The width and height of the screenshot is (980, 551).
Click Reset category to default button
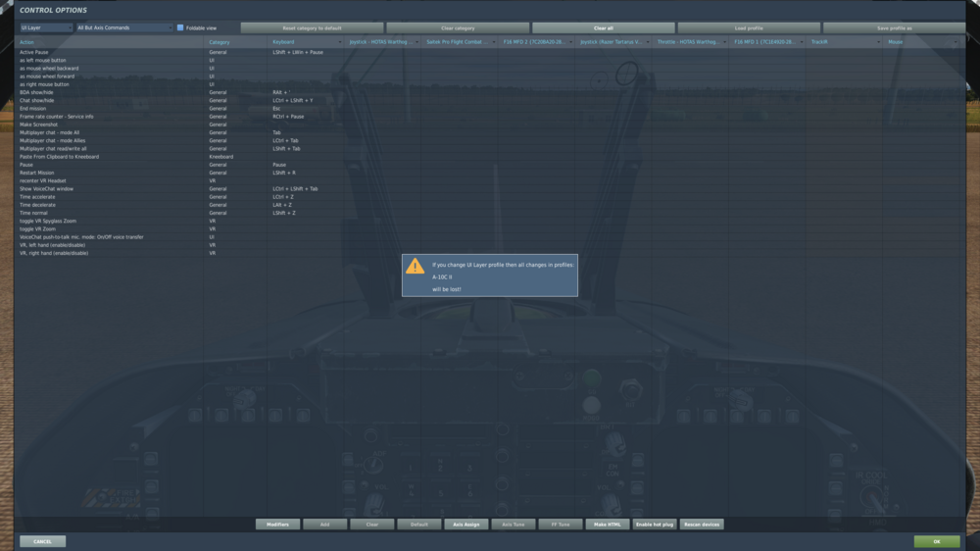click(x=312, y=28)
